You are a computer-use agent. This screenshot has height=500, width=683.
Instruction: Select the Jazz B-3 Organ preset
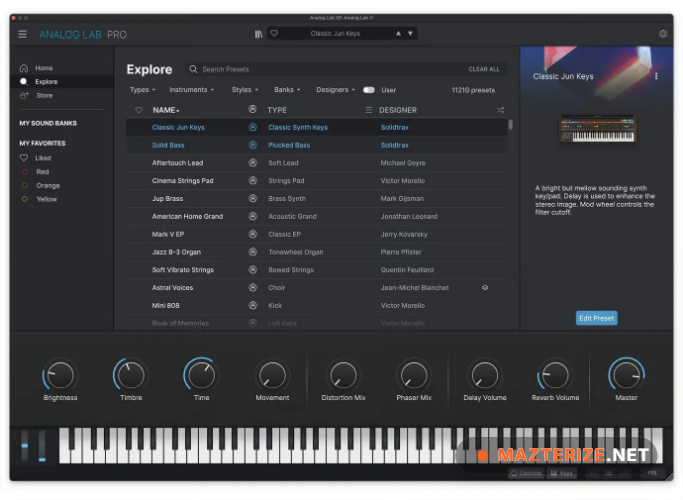(317, 252)
